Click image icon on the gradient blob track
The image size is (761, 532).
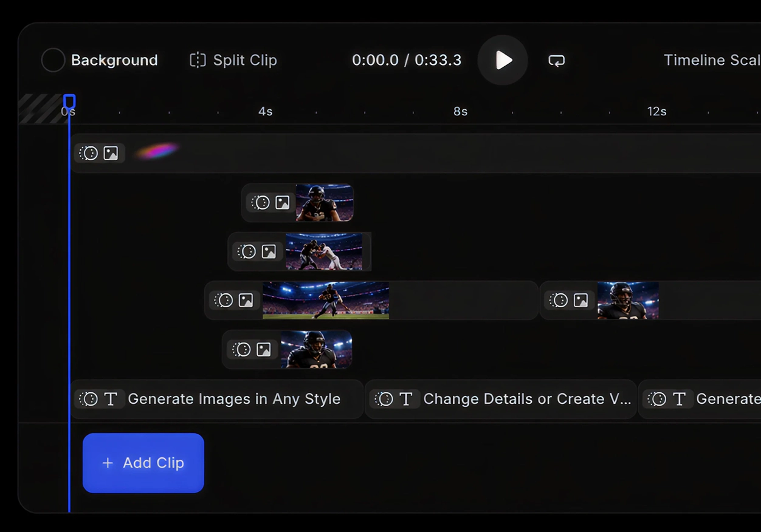[111, 153]
